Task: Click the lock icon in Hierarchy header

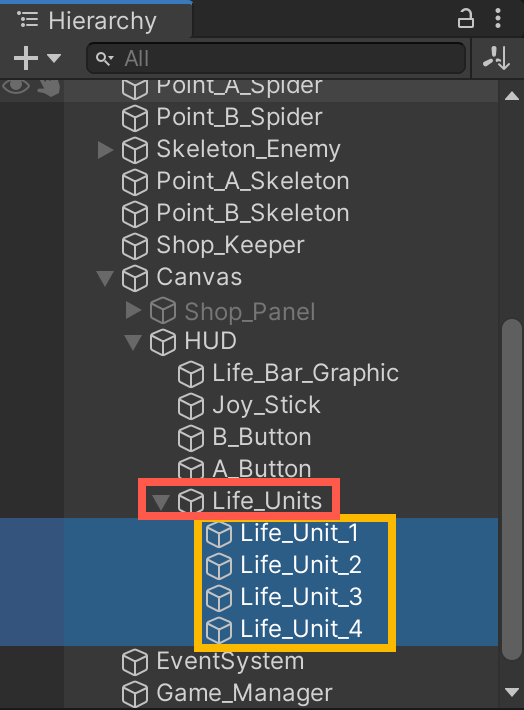Action: [466, 19]
